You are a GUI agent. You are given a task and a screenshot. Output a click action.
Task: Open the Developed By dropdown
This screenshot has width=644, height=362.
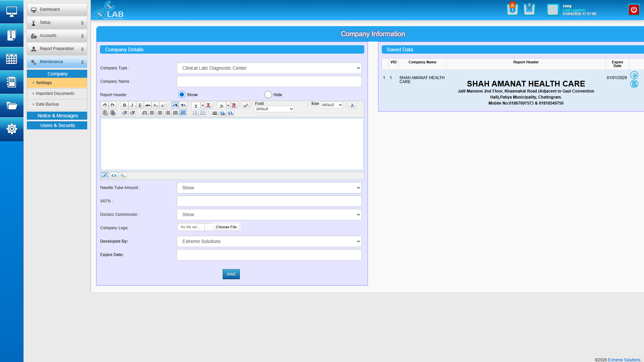[x=269, y=241]
